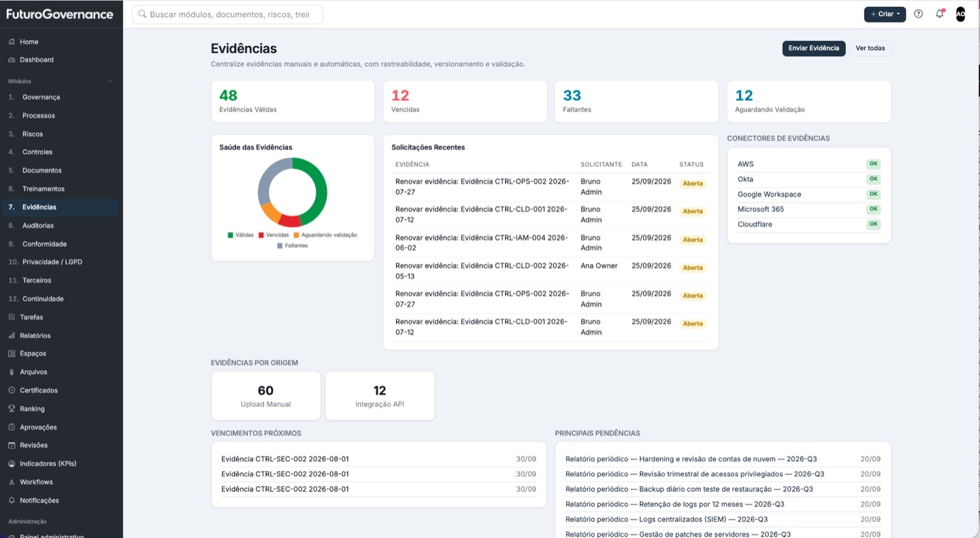Open the Continuidade module

tap(61, 299)
